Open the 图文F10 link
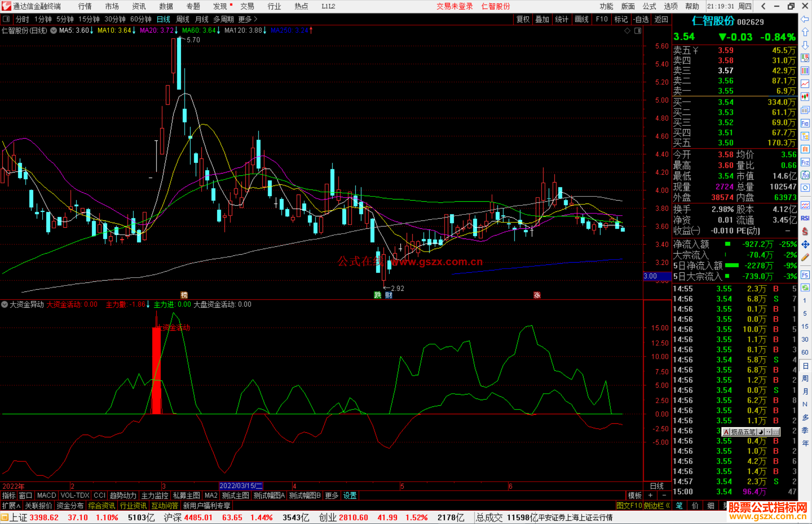812x524 pixels. (x=629, y=506)
